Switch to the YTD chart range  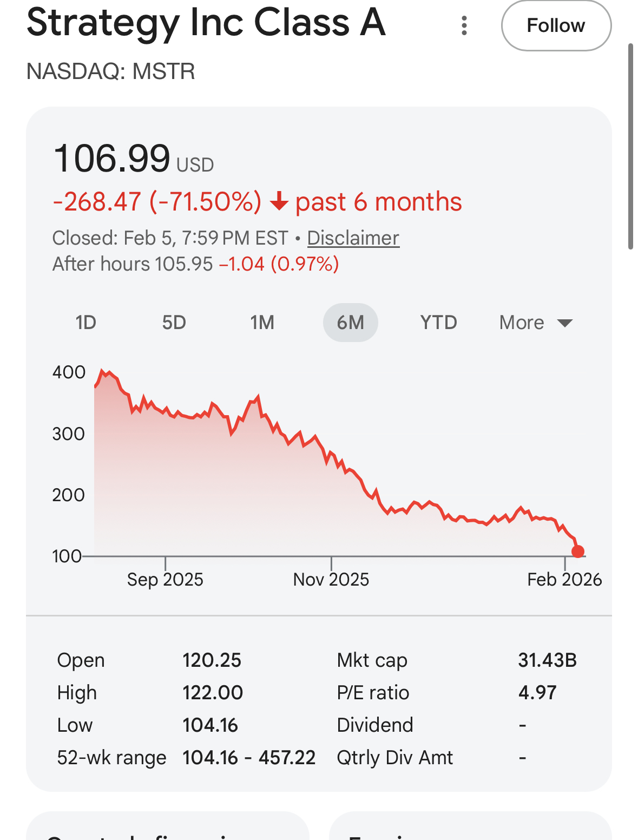click(438, 323)
